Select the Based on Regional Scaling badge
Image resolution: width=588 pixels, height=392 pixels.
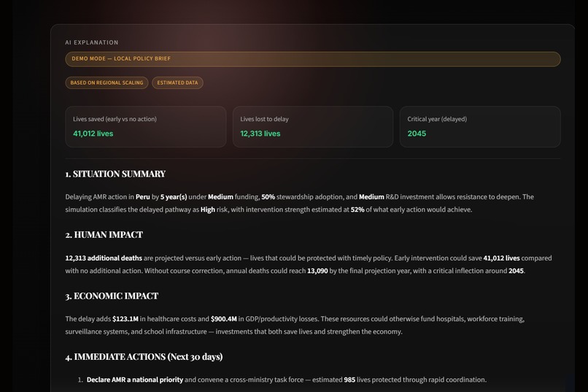[x=107, y=82]
